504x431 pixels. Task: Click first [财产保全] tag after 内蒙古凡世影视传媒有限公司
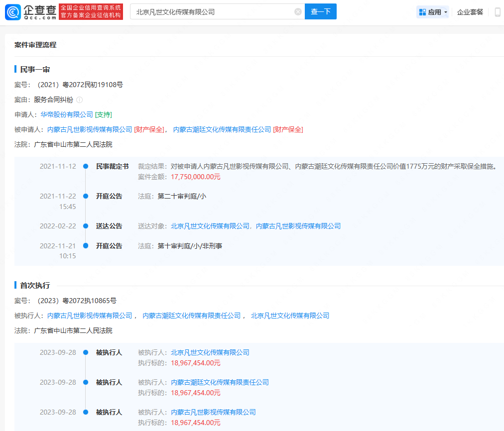click(149, 129)
